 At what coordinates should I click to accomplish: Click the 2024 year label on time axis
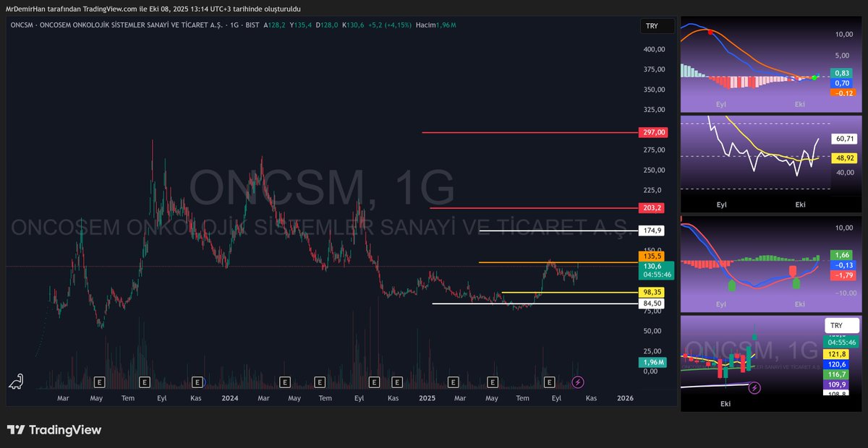[230, 398]
